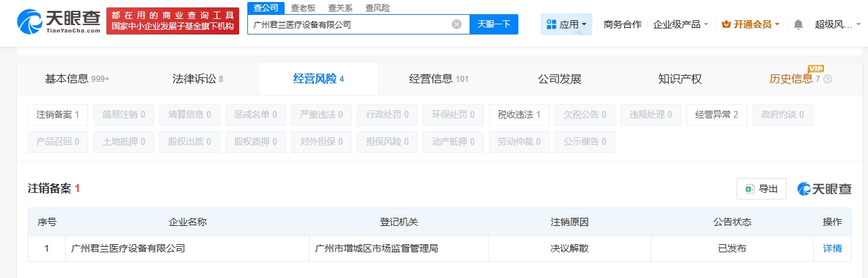Open the 商务合作 link

[x=622, y=24]
